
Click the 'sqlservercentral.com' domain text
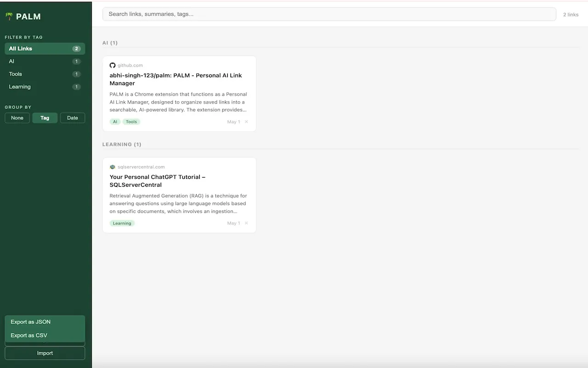click(x=141, y=167)
